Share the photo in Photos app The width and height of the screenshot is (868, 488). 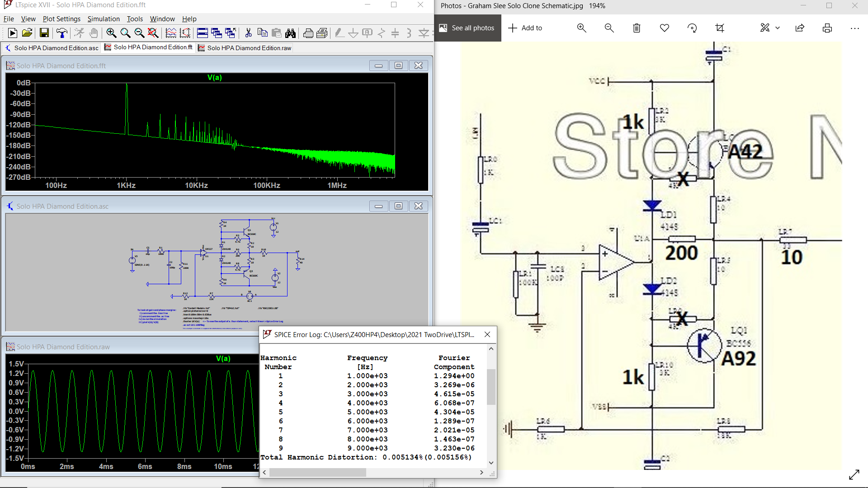[800, 28]
